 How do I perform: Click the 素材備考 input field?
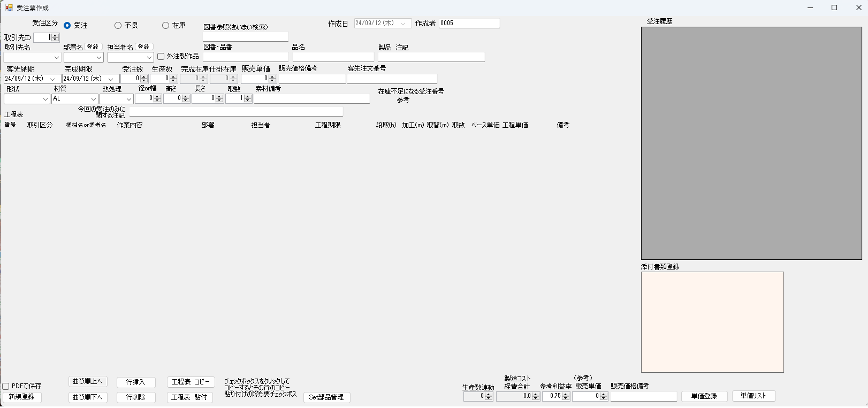311,98
